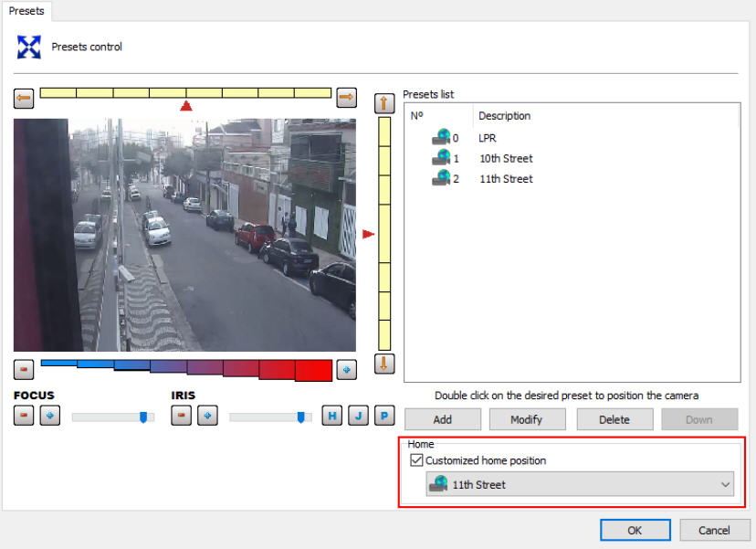Click the camera icon of preset 1

441,158
